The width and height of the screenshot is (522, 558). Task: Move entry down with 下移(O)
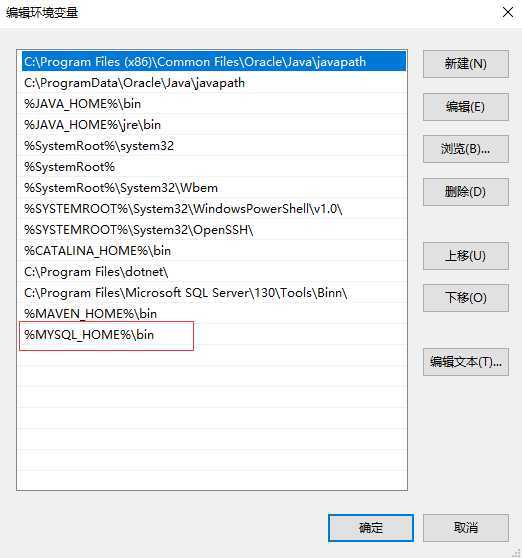click(466, 298)
